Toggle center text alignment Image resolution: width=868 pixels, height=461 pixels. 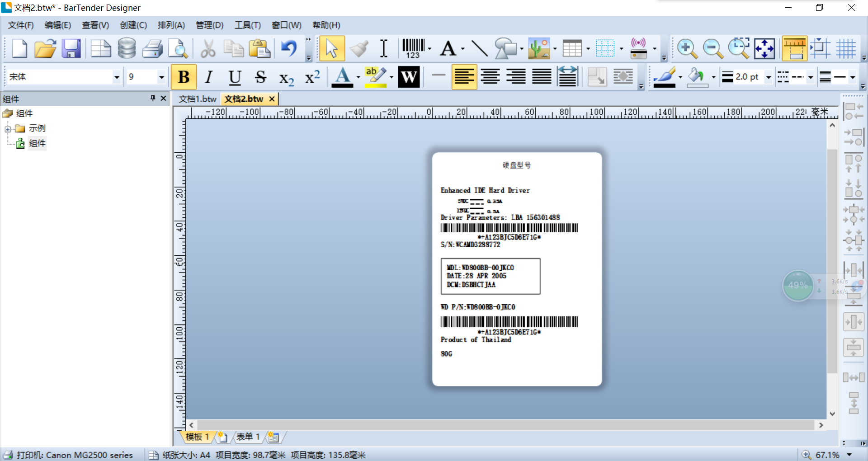coord(490,77)
